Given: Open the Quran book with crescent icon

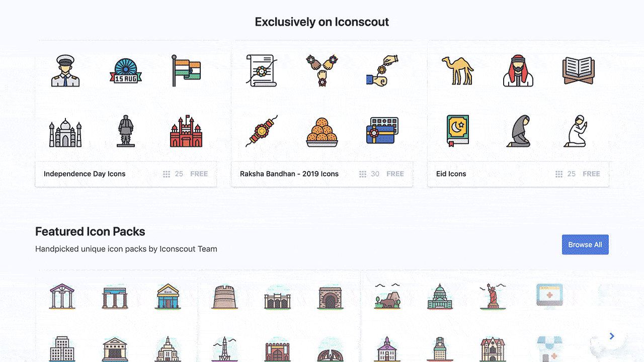Looking at the screenshot, I should (458, 131).
